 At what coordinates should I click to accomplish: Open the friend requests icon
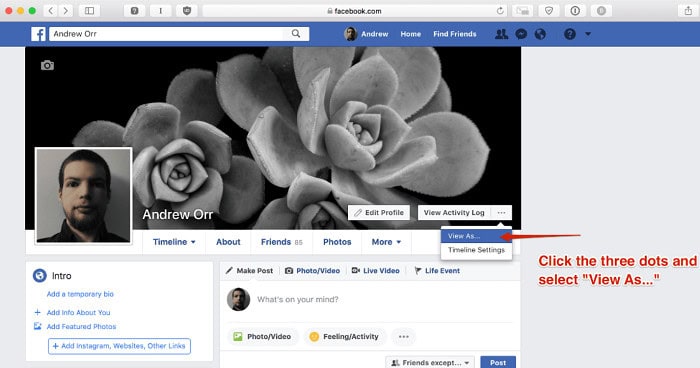501,34
